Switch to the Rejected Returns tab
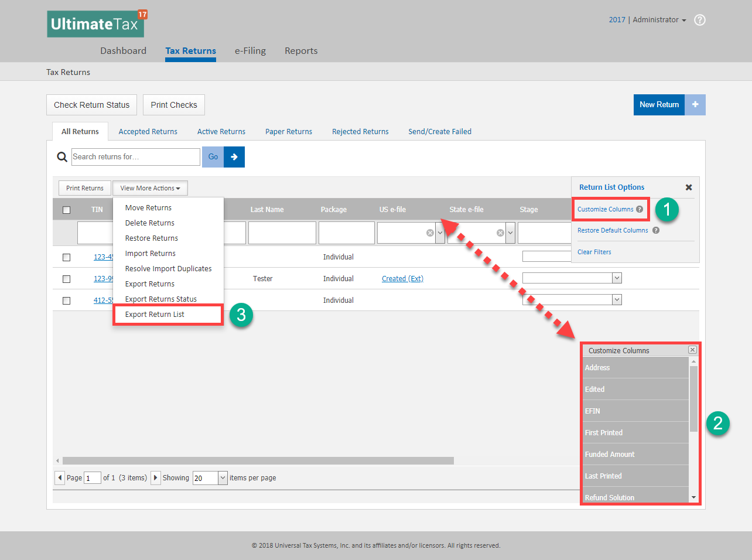The height and width of the screenshot is (560, 752). [360, 132]
